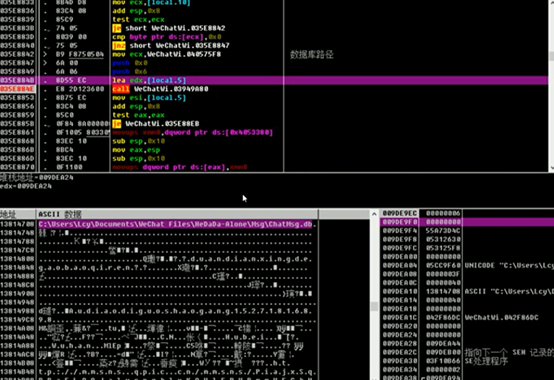Click the stack value 0000003F
The image size is (554, 380).
coord(443,274)
